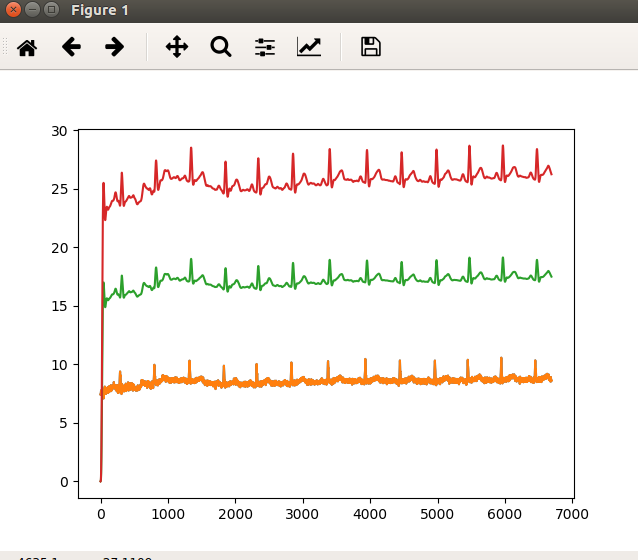Image resolution: width=638 pixels, height=560 pixels.
Task: Click the x-axis tick label 4000
Action: coord(370,514)
